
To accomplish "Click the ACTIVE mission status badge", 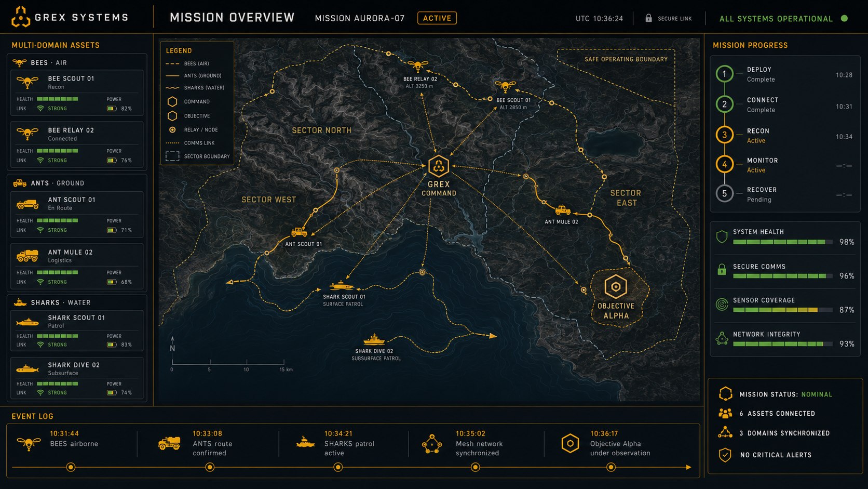I will 437,18.
